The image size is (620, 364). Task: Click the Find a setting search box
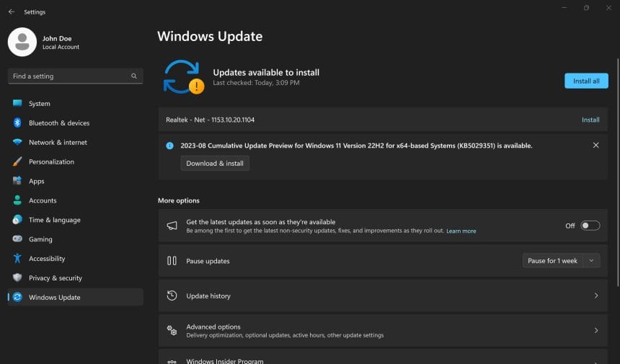68,76
